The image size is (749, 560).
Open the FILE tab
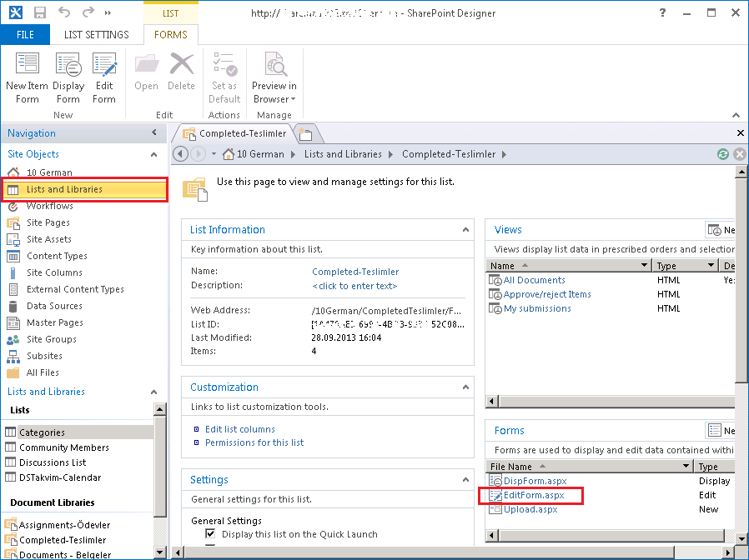(25, 35)
